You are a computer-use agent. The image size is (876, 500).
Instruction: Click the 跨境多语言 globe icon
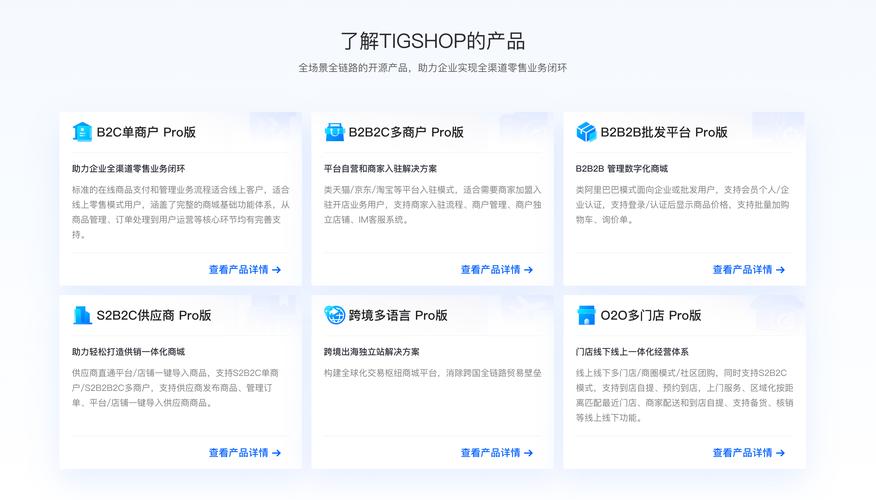(x=334, y=315)
